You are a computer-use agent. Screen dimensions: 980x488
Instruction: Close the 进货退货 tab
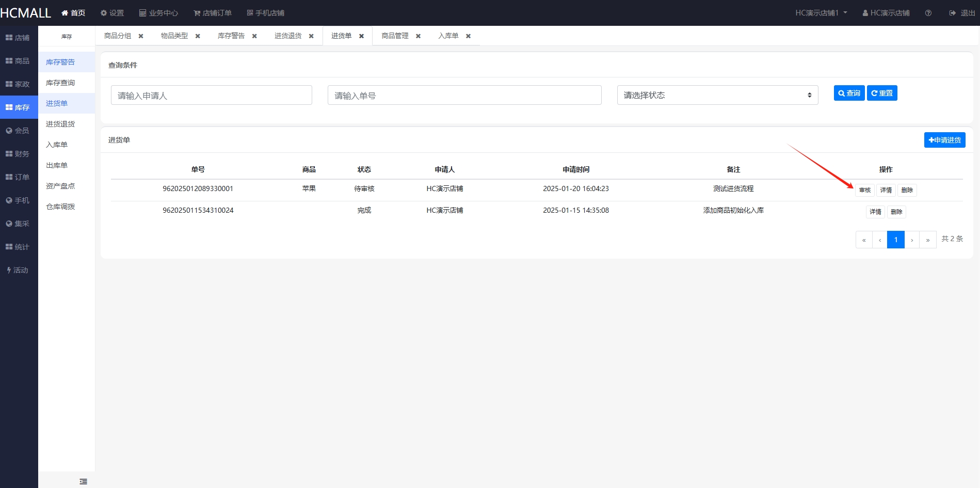click(x=311, y=36)
